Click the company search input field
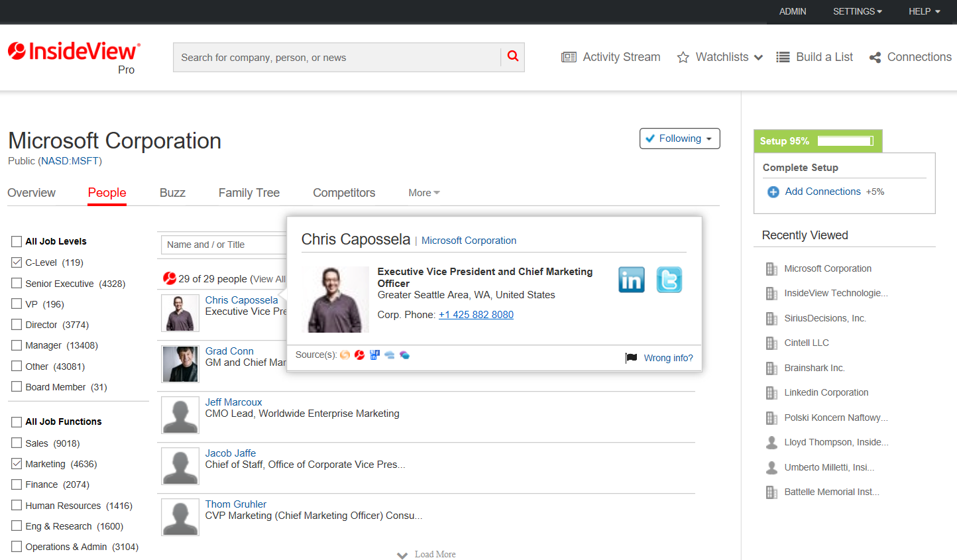Viewport: 957px width, 560px height. coord(331,57)
